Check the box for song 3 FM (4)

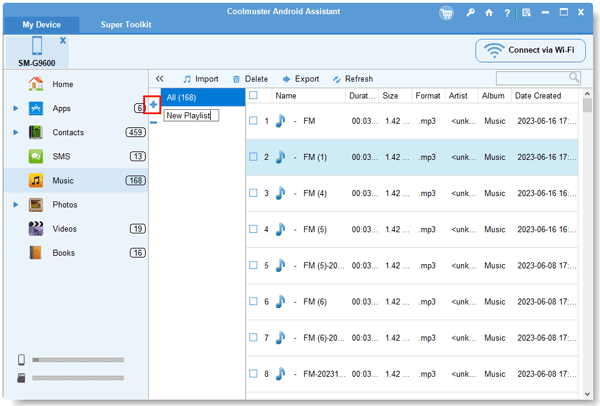pyautogui.click(x=253, y=193)
